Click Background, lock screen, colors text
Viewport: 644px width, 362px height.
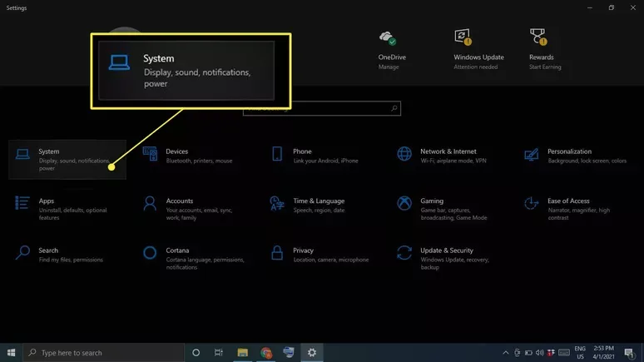point(587,161)
